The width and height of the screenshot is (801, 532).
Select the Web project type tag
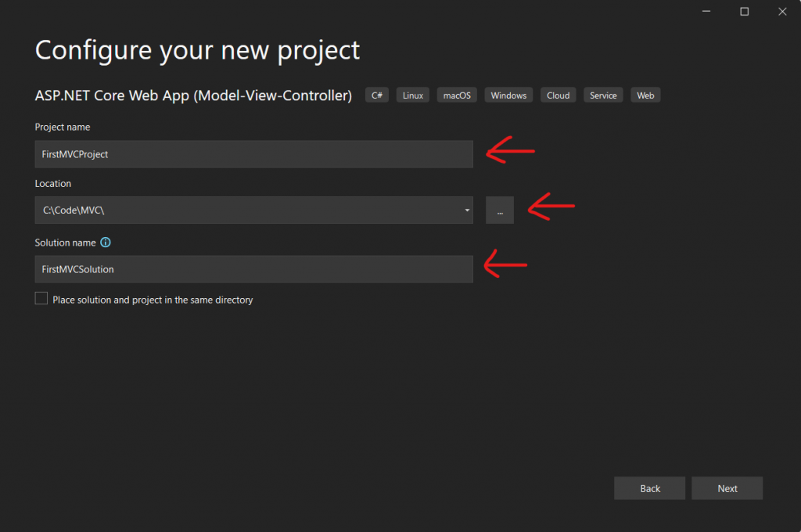pyautogui.click(x=645, y=95)
